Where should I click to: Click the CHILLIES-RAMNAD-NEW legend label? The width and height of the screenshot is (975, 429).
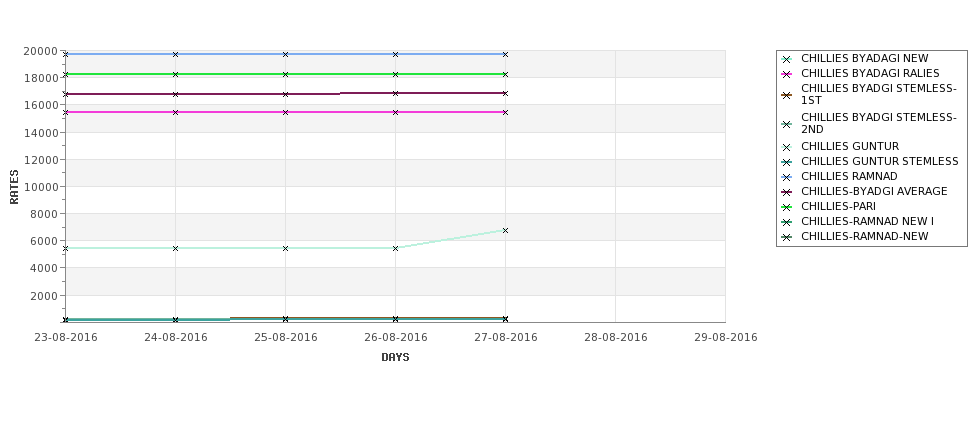pos(864,236)
